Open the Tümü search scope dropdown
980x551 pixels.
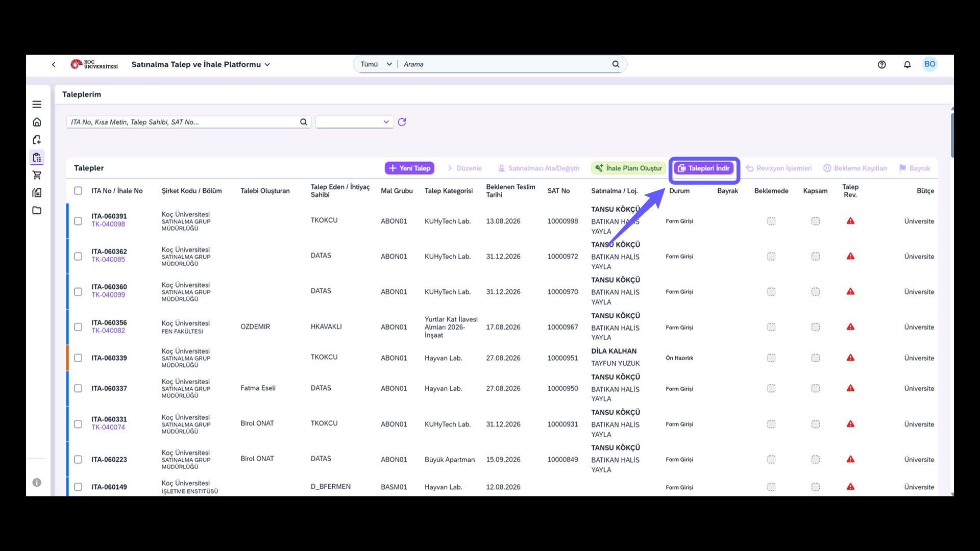376,64
